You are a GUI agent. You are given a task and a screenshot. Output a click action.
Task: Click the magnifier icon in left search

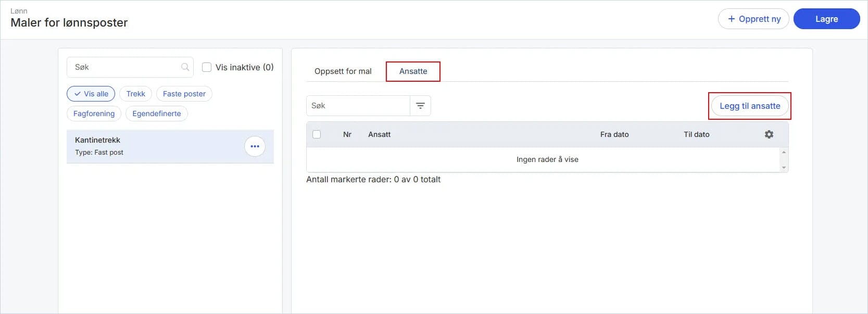click(185, 67)
